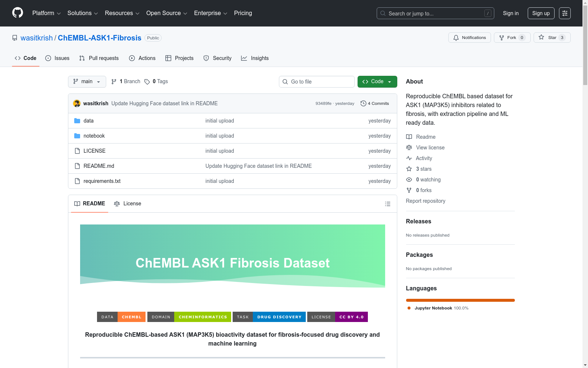The width and height of the screenshot is (588, 368).
Task: Open README outline list icon
Action: [388, 204]
